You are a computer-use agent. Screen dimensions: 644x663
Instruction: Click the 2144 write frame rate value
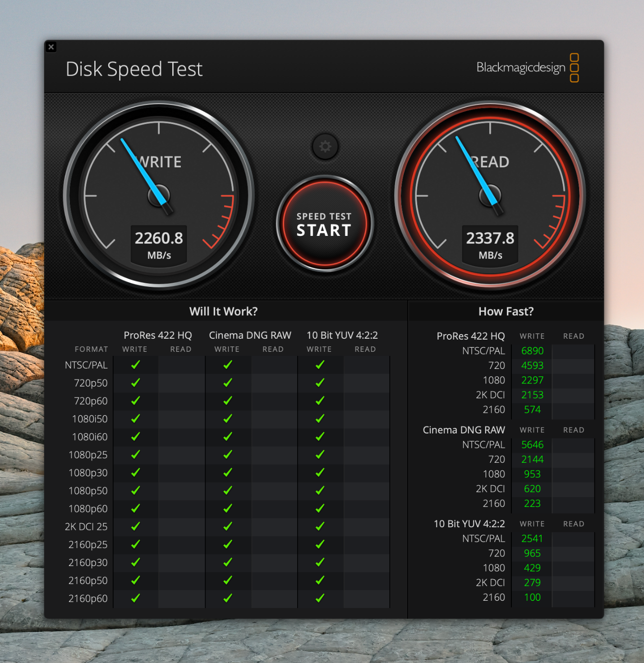(533, 459)
